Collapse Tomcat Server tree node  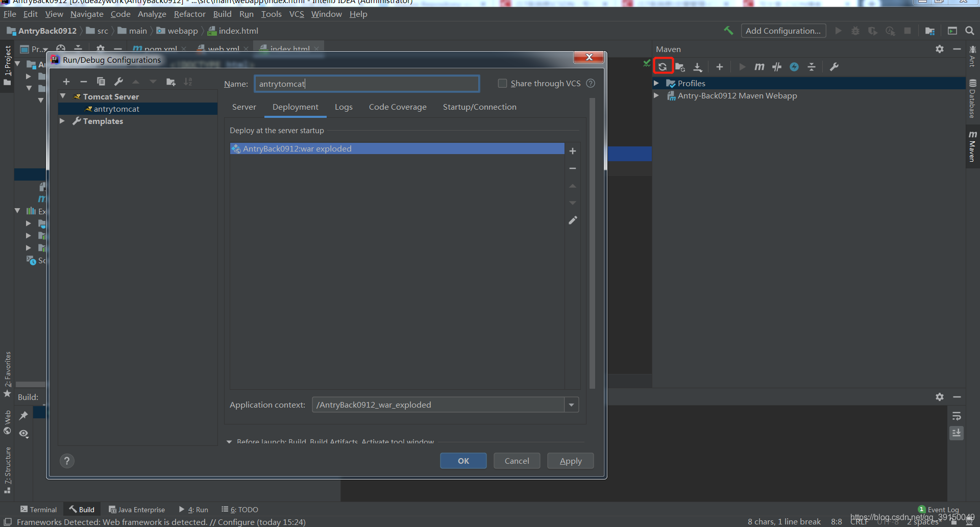tap(63, 96)
